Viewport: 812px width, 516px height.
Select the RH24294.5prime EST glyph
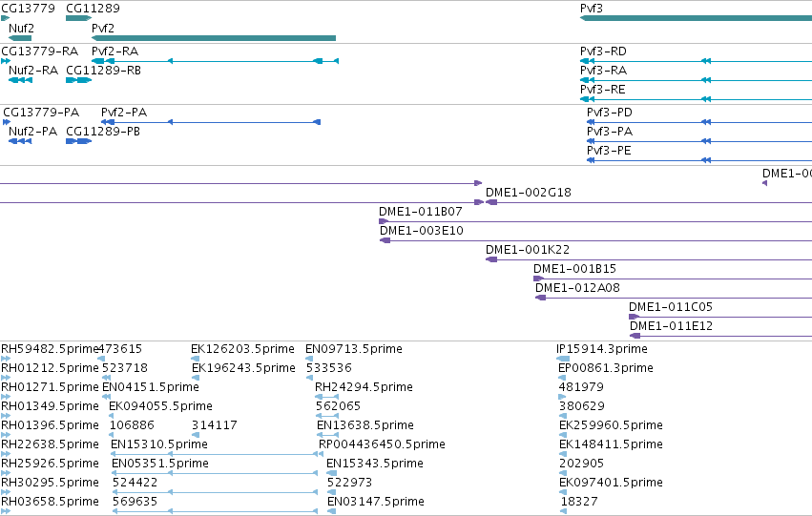pyautogui.click(x=326, y=397)
